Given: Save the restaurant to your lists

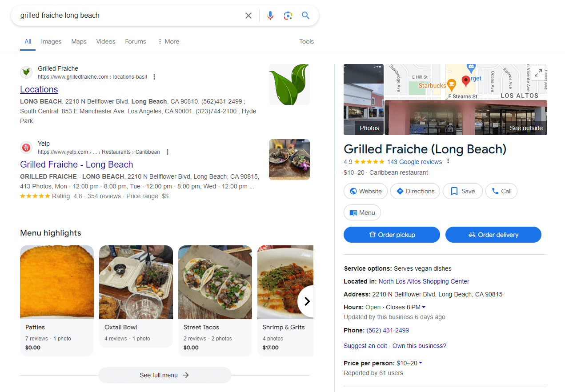Looking at the screenshot, I should (x=462, y=191).
